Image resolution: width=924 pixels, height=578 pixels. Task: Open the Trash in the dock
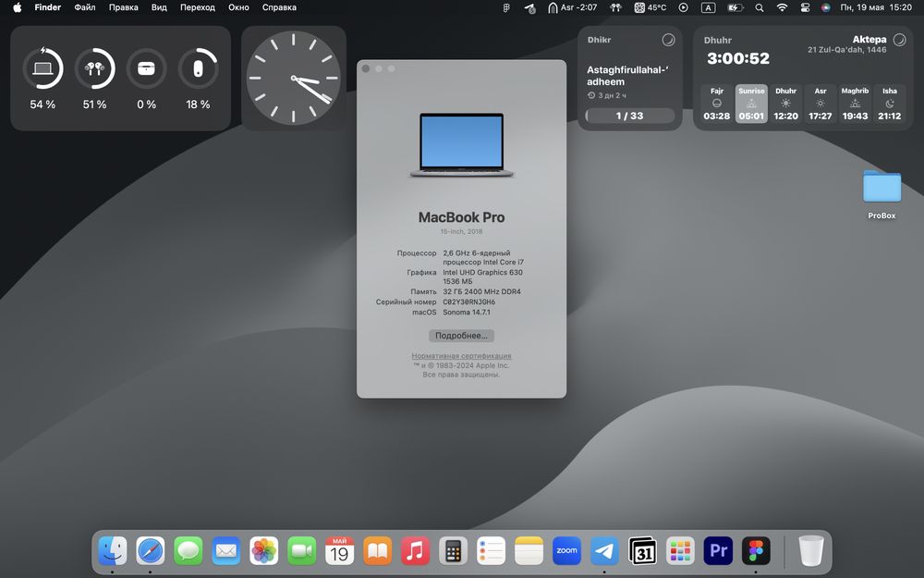coord(811,551)
